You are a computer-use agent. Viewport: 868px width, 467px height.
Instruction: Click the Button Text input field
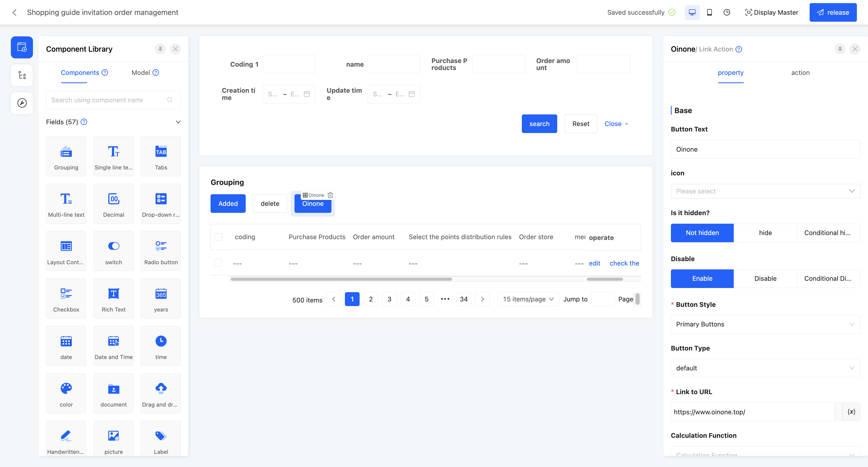point(765,149)
